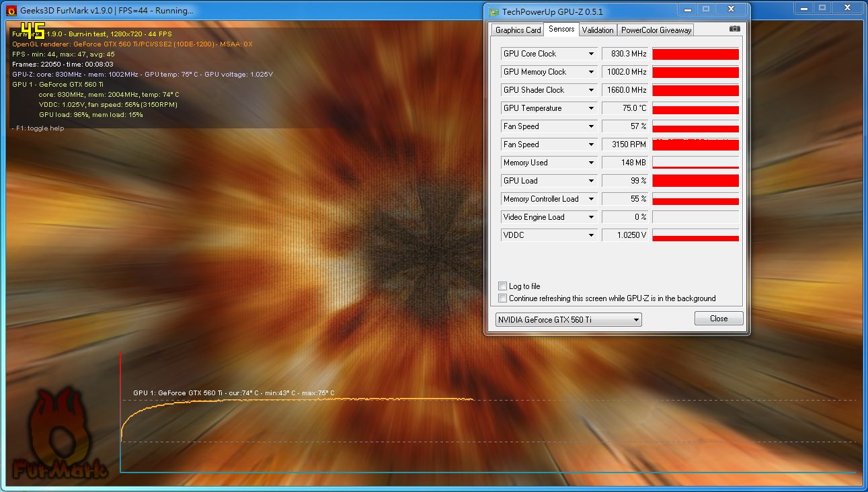The image size is (868, 492).
Task: Expand the GPU Core Clock sensor dropdown
Action: point(591,54)
